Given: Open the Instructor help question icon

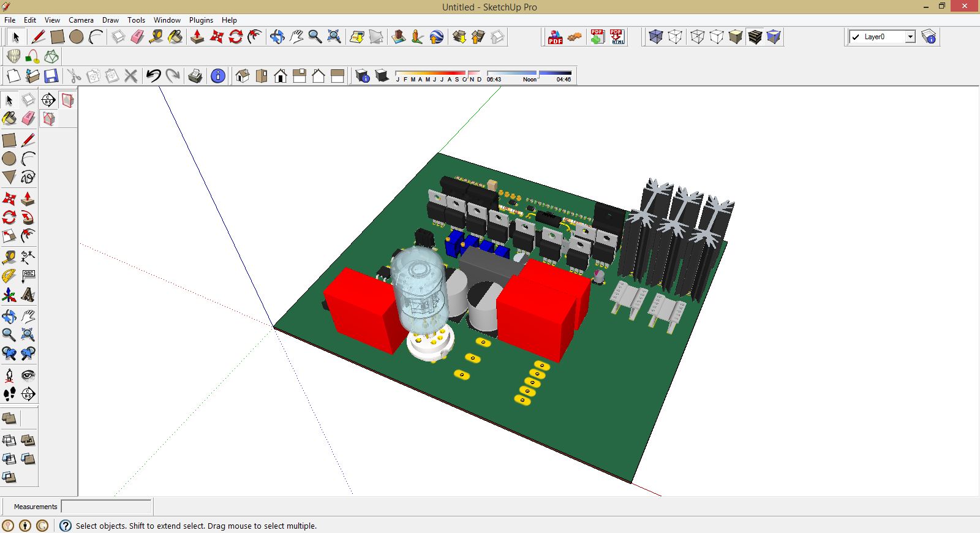Looking at the screenshot, I should 66,526.
